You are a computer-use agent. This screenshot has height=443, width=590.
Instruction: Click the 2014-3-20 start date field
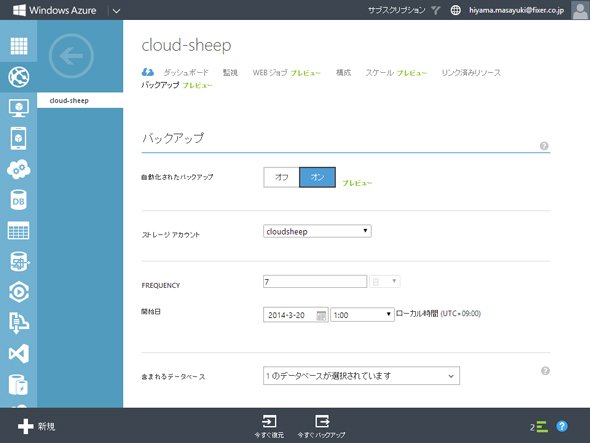pyautogui.click(x=296, y=315)
